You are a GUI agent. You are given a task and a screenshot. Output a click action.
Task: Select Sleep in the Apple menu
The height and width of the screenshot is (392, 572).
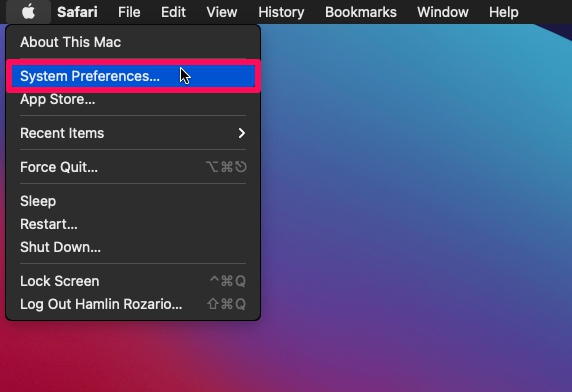(133, 201)
